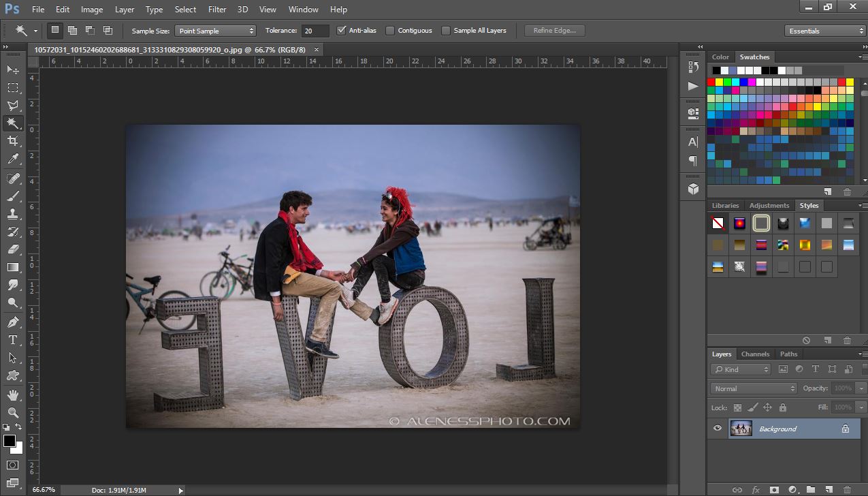This screenshot has width=868, height=496.
Task: Select the Horizontal Type tool
Action: click(x=13, y=339)
